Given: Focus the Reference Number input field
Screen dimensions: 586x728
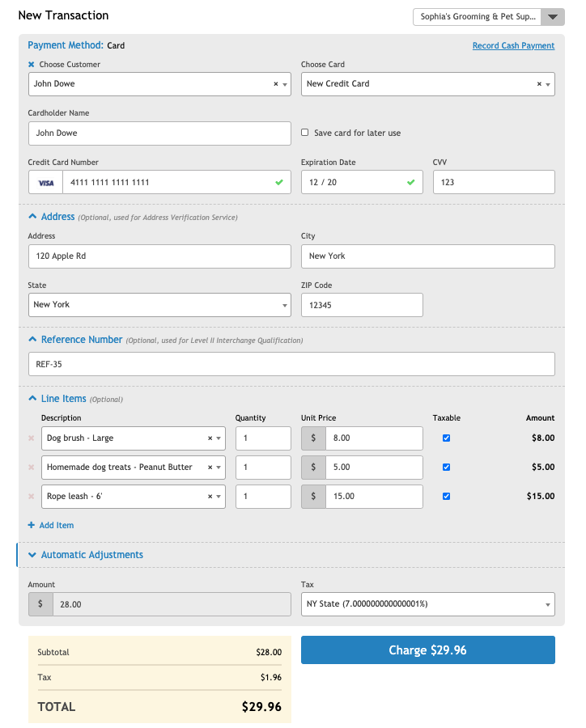Looking at the screenshot, I should [291, 364].
